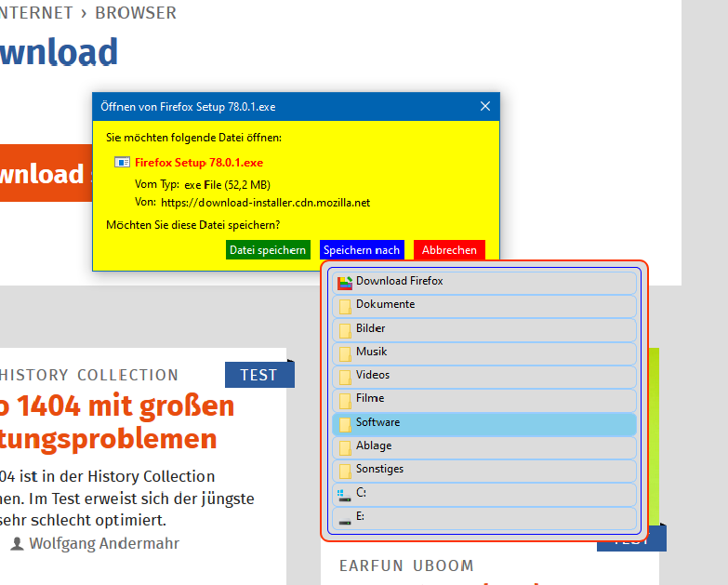Image resolution: width=728 pixels, height=585 pixels.
Task: Open the 1404 mit großen headline link
Action: (117, 422)
